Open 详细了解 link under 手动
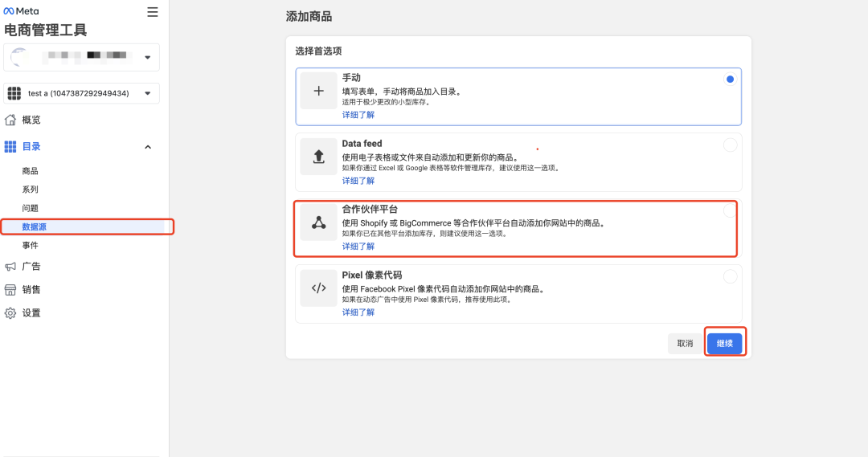 tap(358, 115)
